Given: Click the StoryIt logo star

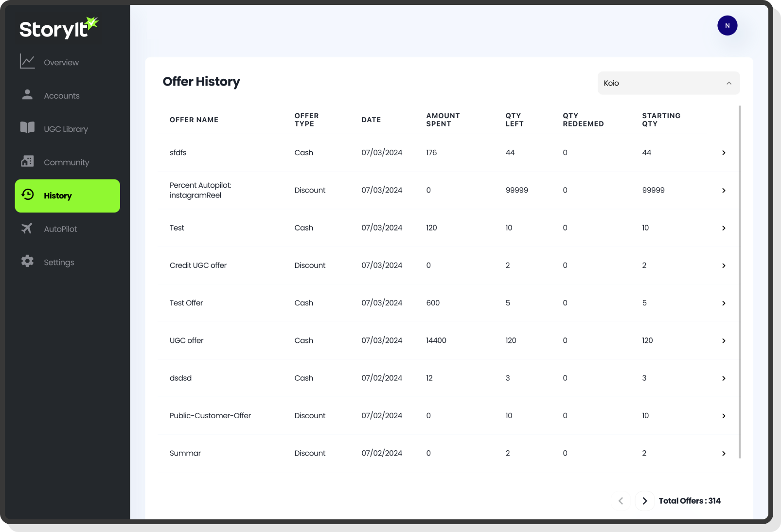Looking at the screenshot, I should (x=92, y=21).
